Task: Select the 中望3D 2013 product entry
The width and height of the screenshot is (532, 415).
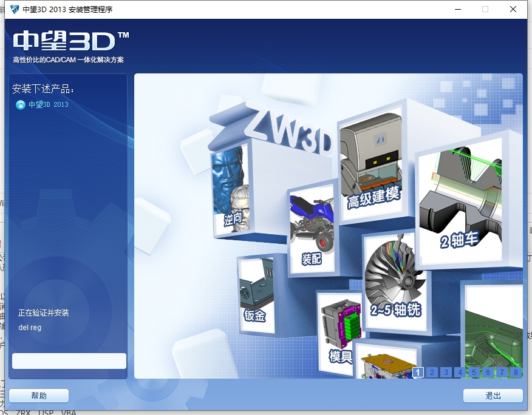Action: click(49, 104)
